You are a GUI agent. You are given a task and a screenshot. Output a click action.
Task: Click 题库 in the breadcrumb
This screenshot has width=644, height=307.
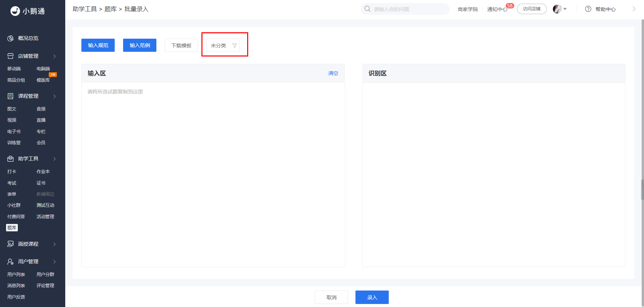point(110,9)
